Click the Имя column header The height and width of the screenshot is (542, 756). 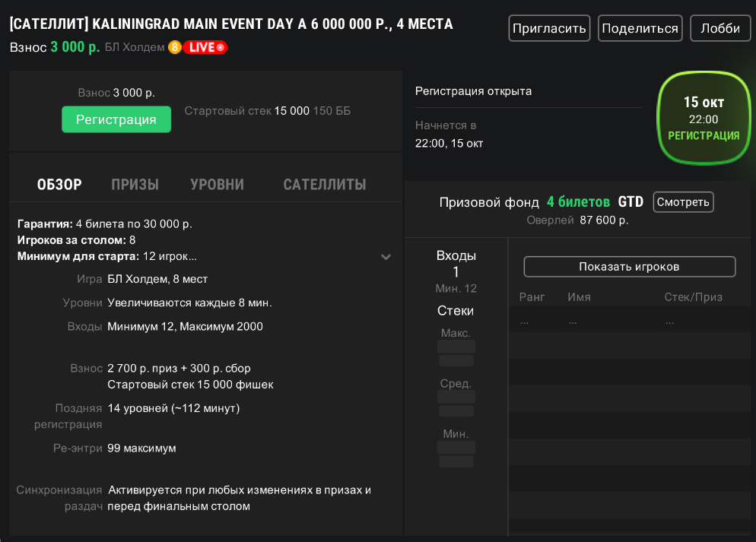[579, 297]
